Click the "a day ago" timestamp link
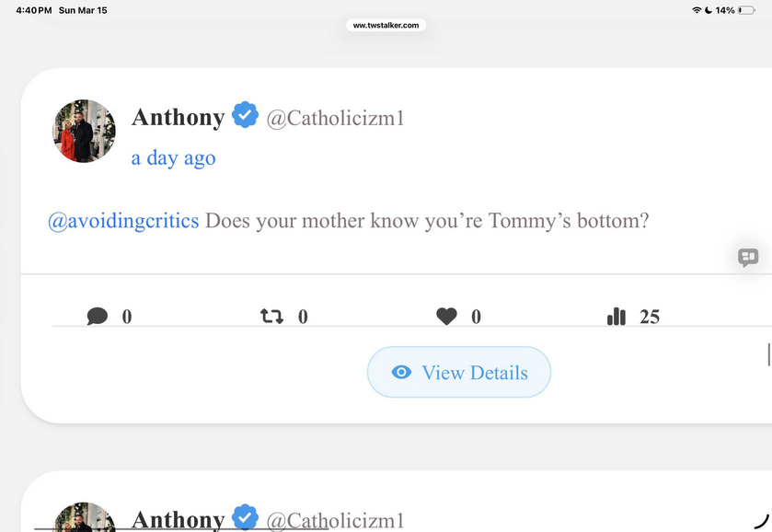 [x=173, y=157]
